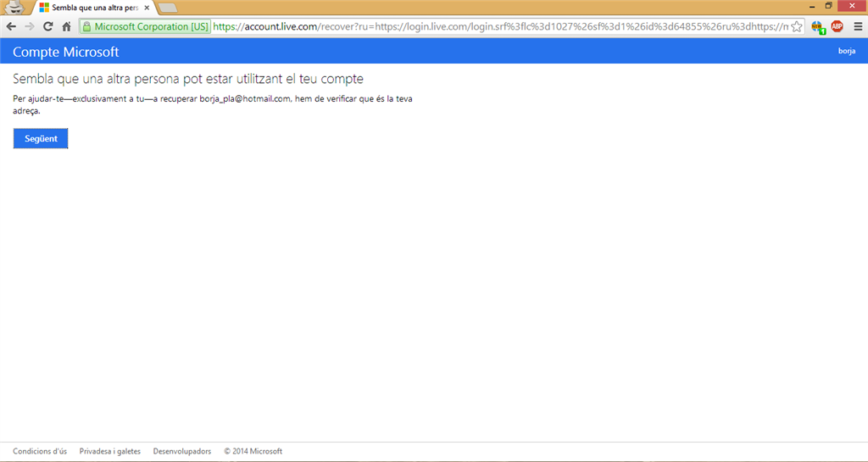868x462 pixels.
Task: Click the incognito spy icon
Action: [x=14, y=8]
